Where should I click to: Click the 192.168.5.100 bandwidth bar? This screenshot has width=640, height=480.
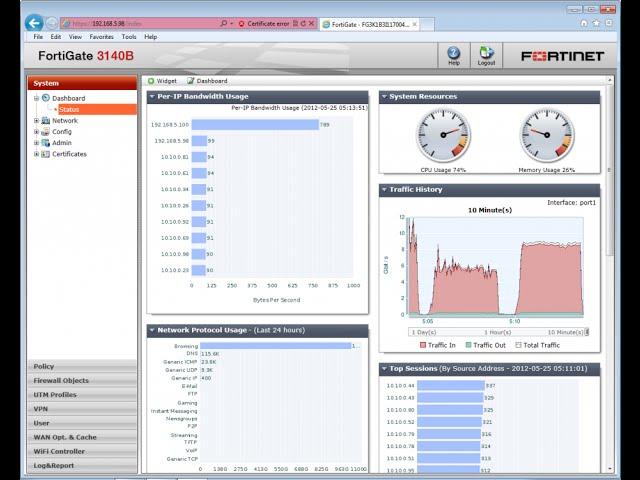255,124
